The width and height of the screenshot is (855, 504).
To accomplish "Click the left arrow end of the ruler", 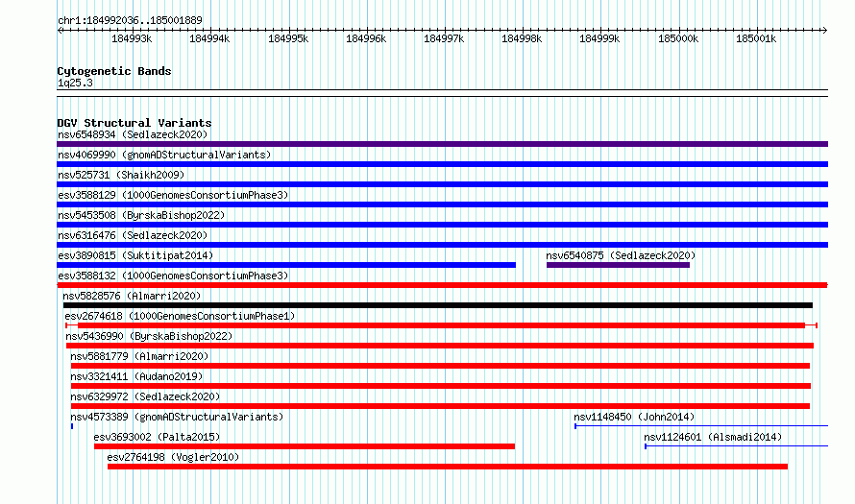I will (60, 31).
